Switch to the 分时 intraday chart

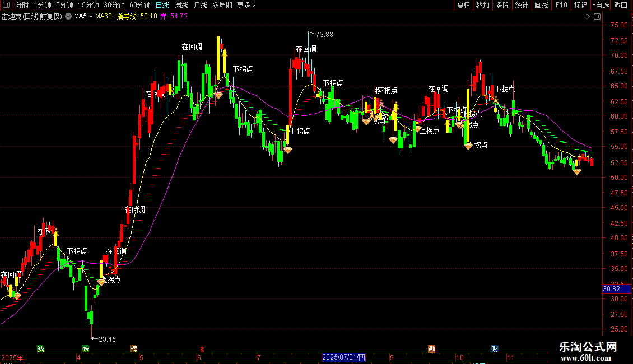pyautogui.click(x=22, y=5)
